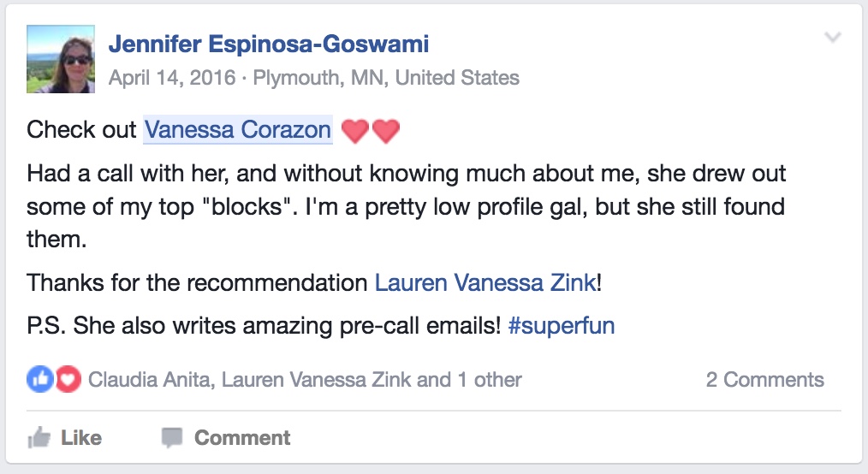Open the #superfun hashtag
This screenshot has height=474, width=868.
pos(561,325)
